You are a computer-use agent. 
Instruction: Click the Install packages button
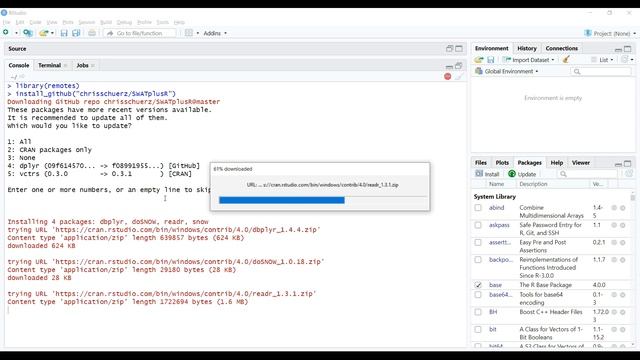tap(487, 174)
